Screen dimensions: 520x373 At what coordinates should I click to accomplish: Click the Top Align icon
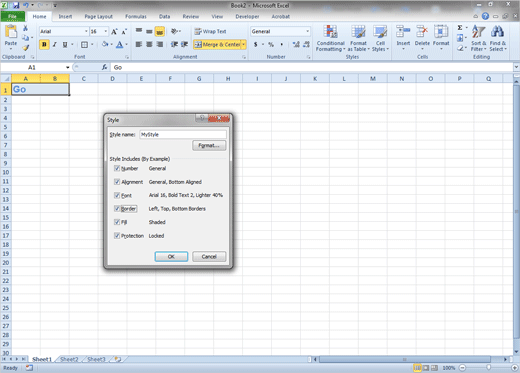(x=139, y=31)
